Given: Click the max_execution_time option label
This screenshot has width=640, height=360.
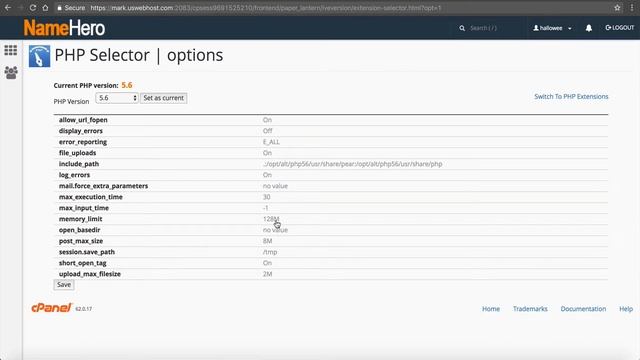Looking at the screenshot, I should pyautogui.click(x=91, y=197).
